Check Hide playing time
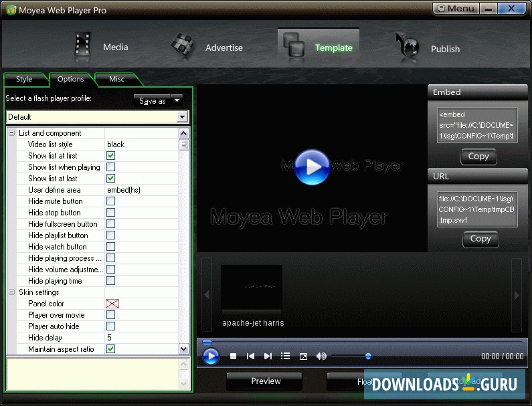 click(110, 281)
